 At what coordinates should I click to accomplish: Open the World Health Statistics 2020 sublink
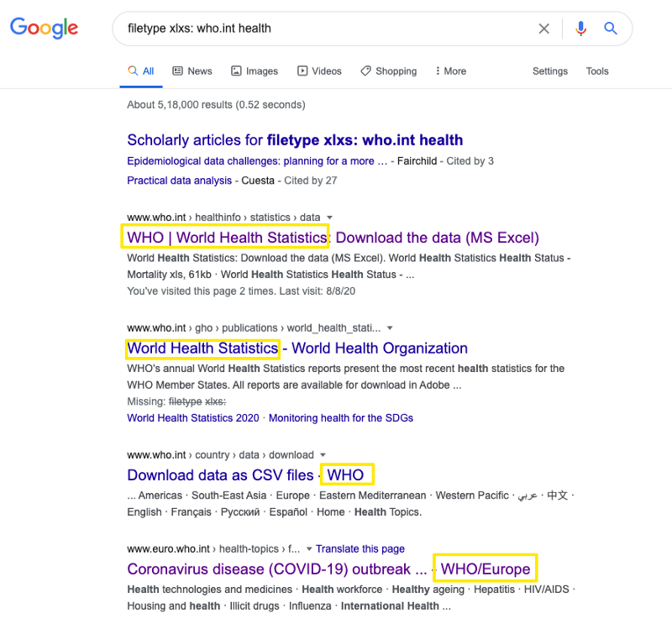tap(193, 417)
